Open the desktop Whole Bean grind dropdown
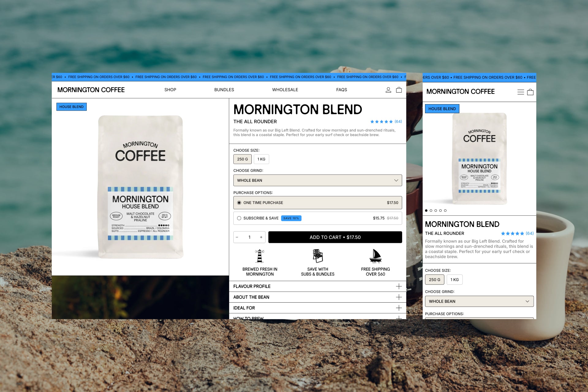Screen dimensions: 588x392 click(318, 180)
